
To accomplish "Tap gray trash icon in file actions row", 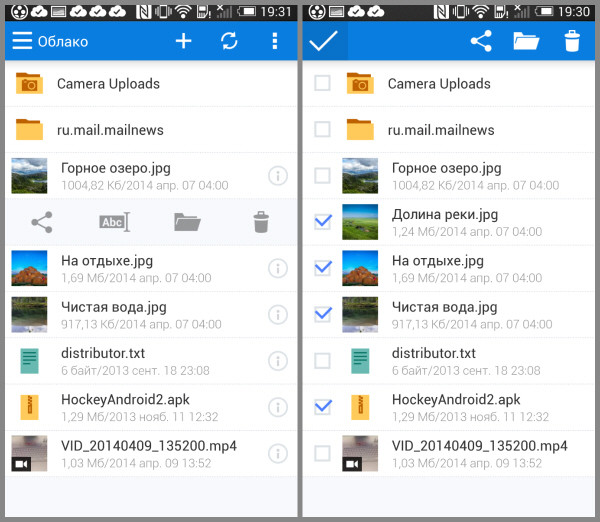I will (x=261, y=222).
